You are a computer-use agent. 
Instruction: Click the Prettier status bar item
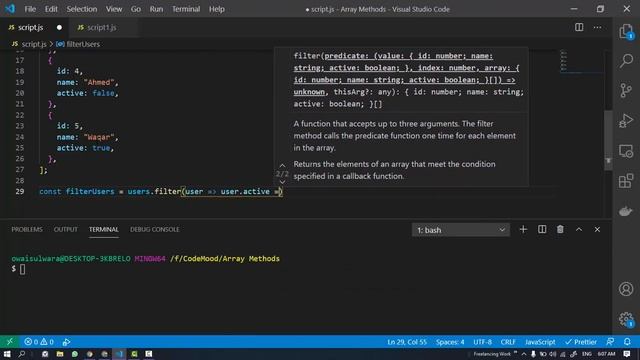[581, 342]
